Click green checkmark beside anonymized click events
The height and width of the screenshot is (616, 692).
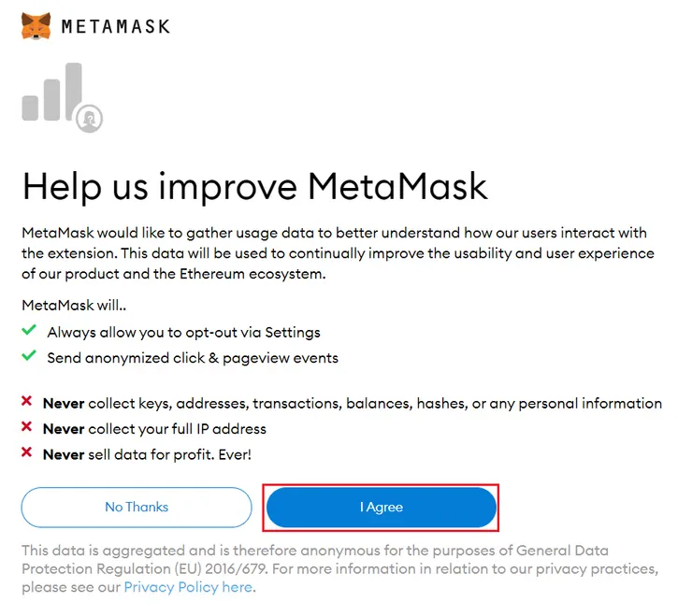29,357
